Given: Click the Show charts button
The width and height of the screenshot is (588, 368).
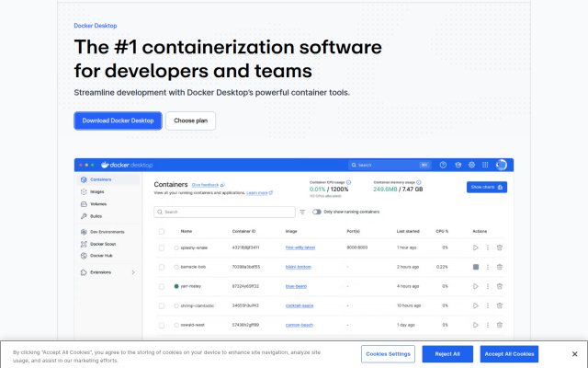Looking at the screenshot, I should click(x=487, y=187).
